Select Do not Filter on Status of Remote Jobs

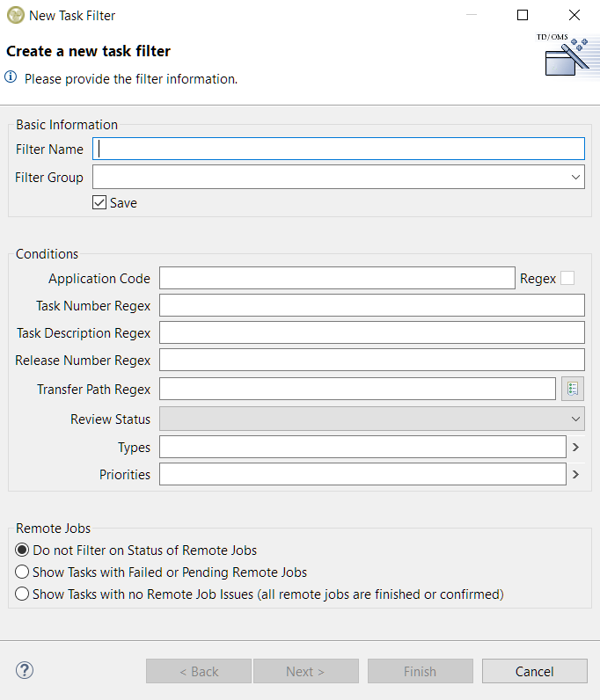click(x=23, y=550)
